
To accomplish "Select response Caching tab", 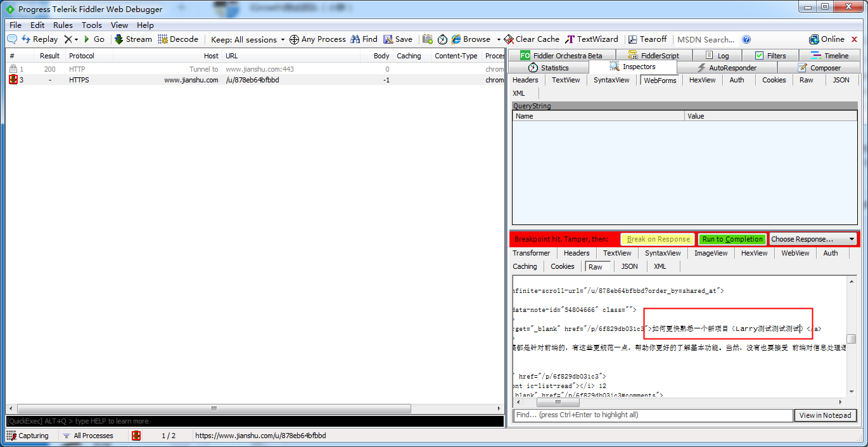I will pos(525,266).
